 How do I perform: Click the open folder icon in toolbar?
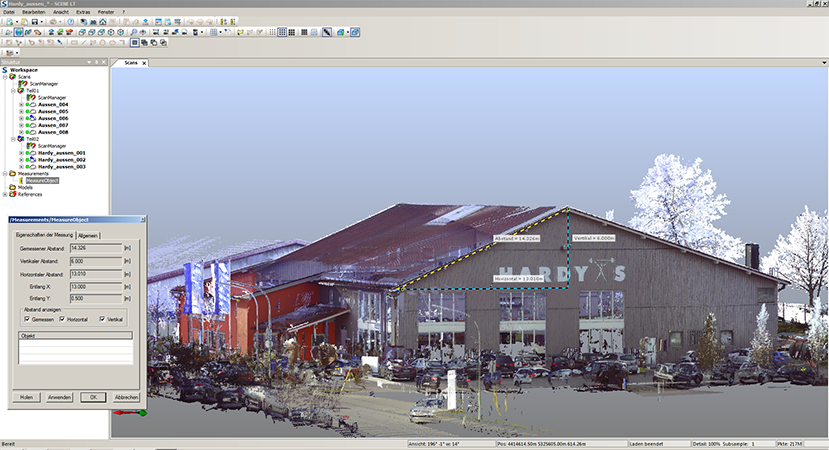click(x=24, y=22)
